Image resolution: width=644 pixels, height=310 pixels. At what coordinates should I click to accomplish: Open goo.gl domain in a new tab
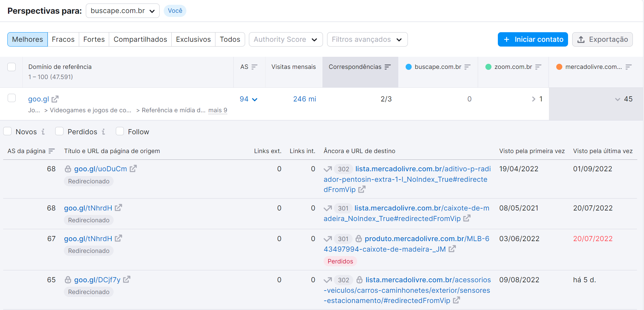tap(55, 99)
